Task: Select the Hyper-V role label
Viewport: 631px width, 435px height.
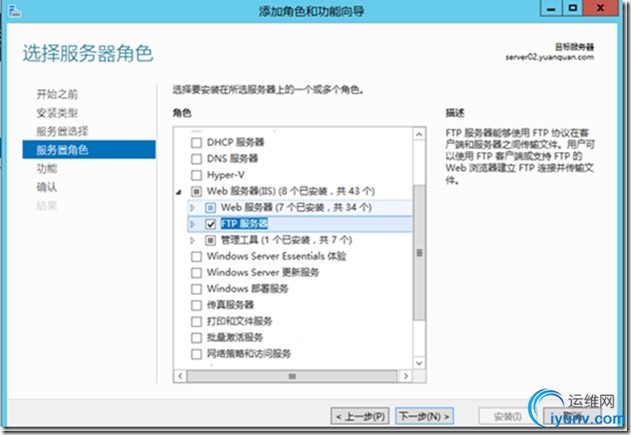Action: 226,175
